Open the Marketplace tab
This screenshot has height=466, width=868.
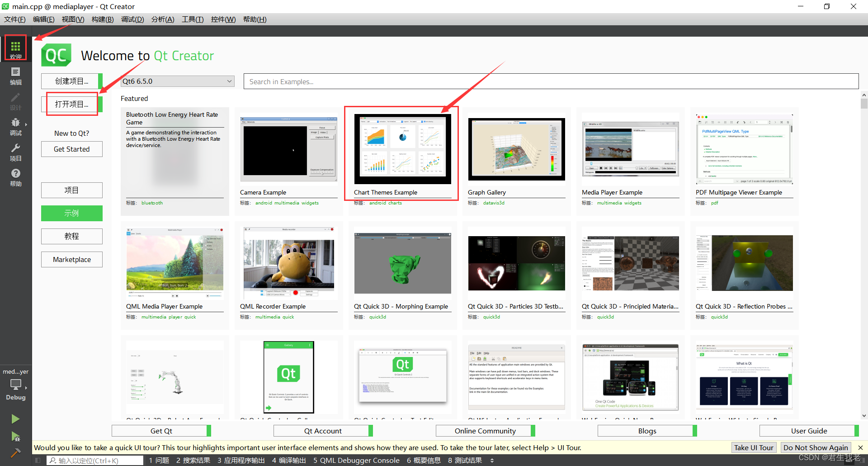pos(72,259)
